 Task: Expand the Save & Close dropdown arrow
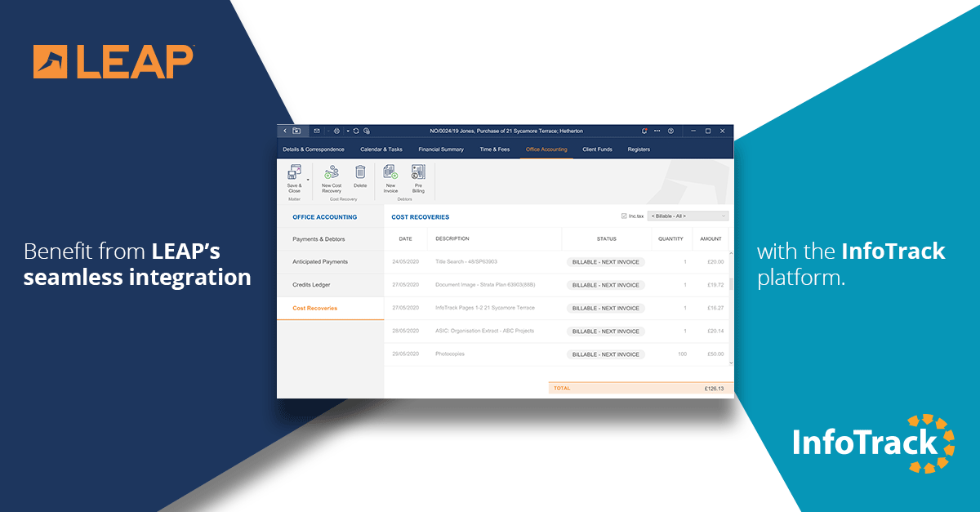pyautogui.click(x=307, y=179)
